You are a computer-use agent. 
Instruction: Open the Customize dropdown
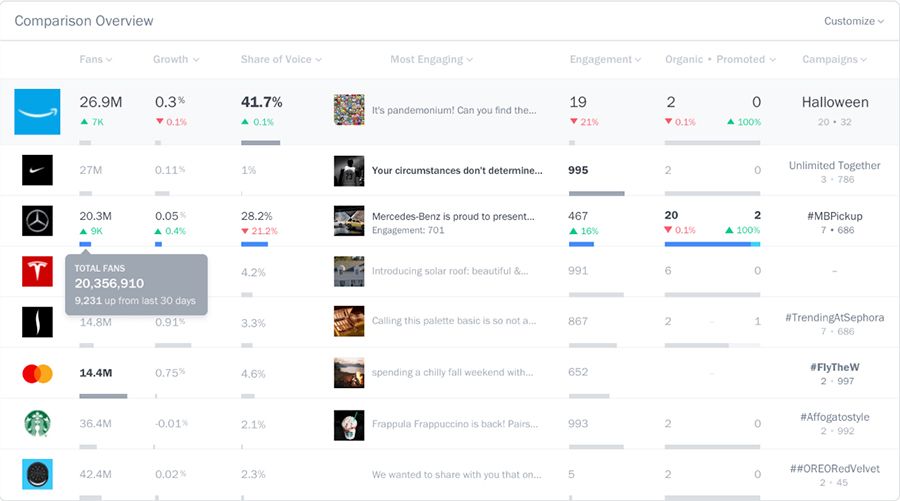click(x=853, y=21)
